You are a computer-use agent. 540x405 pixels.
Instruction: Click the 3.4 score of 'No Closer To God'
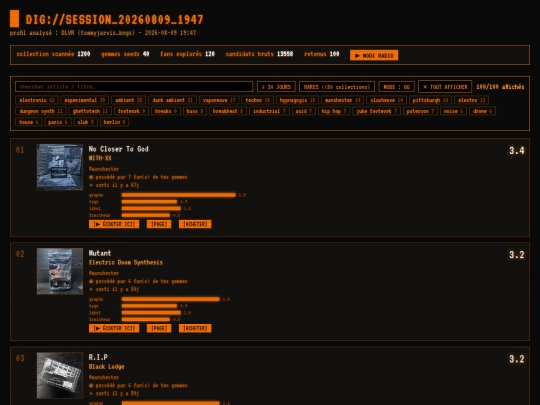coord(517,150)
